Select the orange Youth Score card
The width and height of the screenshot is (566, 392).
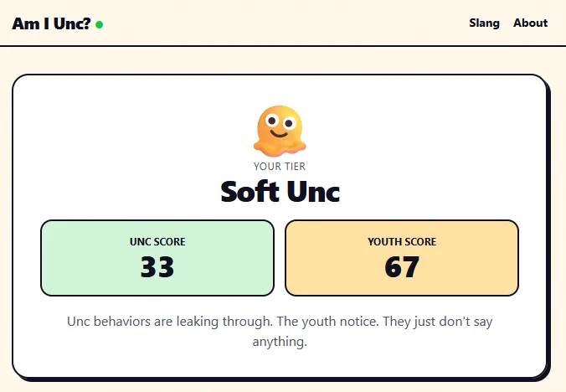tap(402, 258)
